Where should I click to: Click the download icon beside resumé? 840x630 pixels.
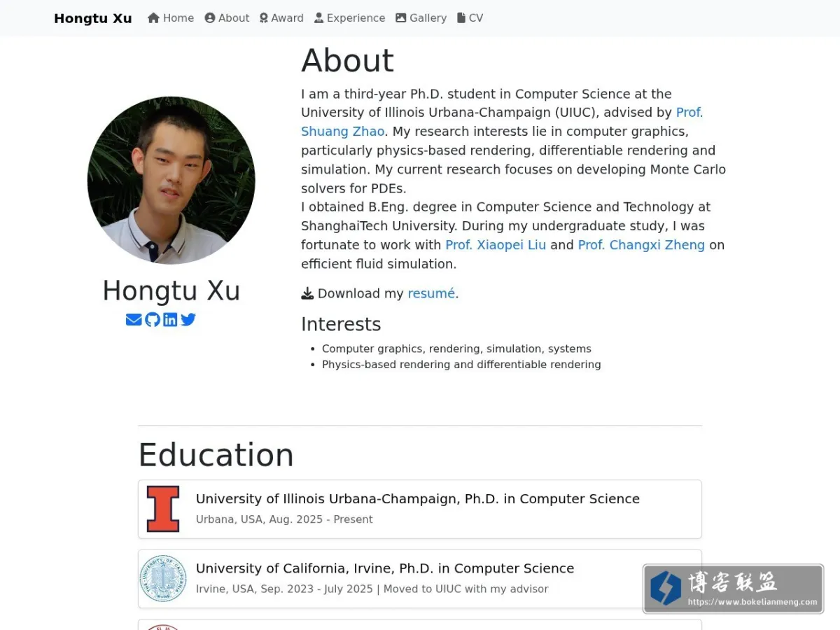click(x=307, y=293)
